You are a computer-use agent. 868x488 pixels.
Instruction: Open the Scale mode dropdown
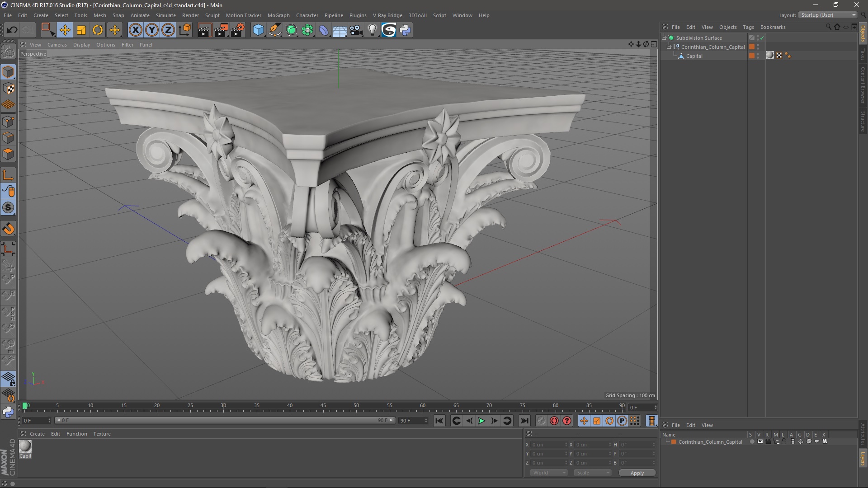[x=593, y=473]
